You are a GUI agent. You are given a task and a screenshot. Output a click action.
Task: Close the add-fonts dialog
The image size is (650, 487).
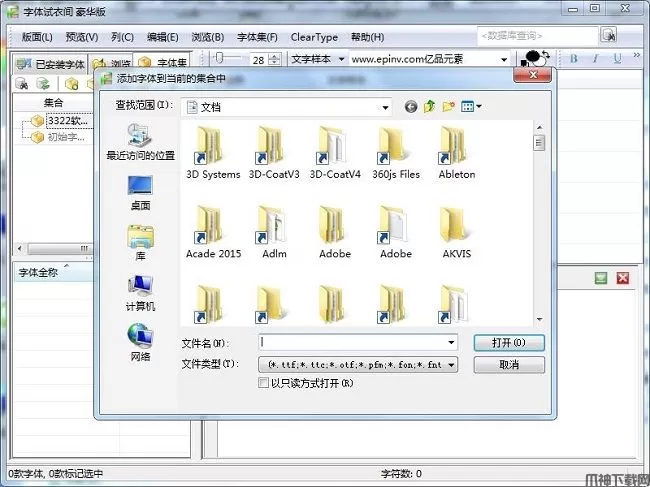pyautogui.click(x=532, y=75)
